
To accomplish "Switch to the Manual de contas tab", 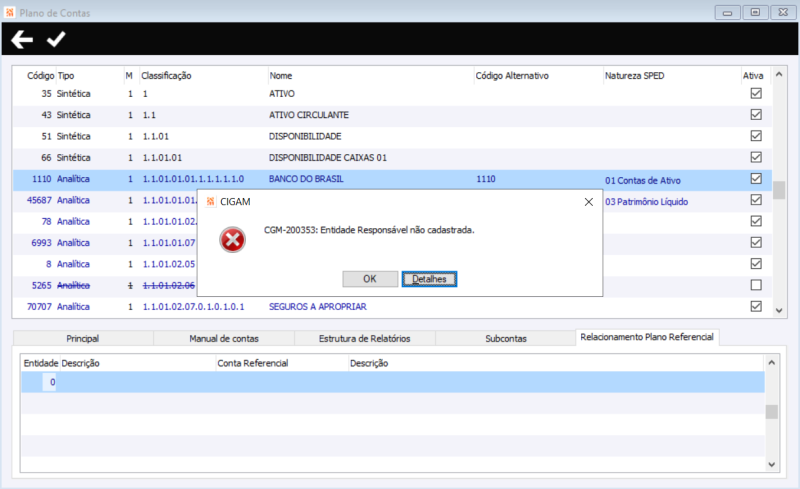I will point(224,338).
